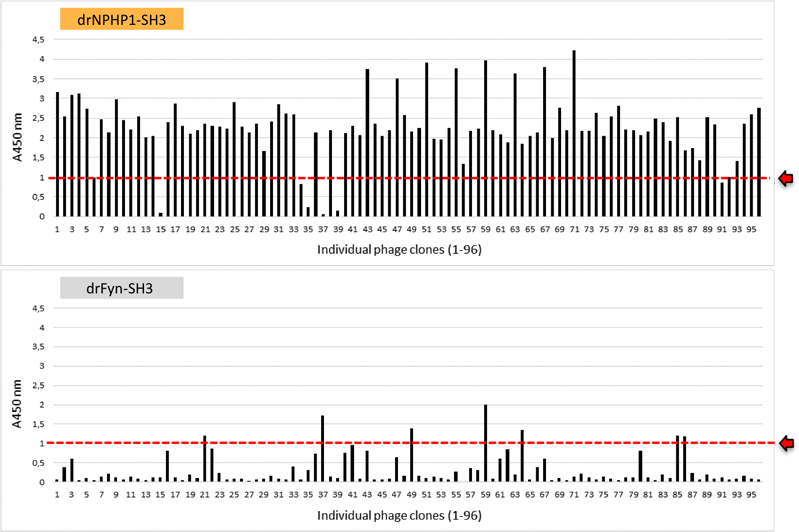Click x-axis label 37 in drFyn-SH3 chart
The width and height of the screenshot is (799, 532).
(x=323, y=494)
